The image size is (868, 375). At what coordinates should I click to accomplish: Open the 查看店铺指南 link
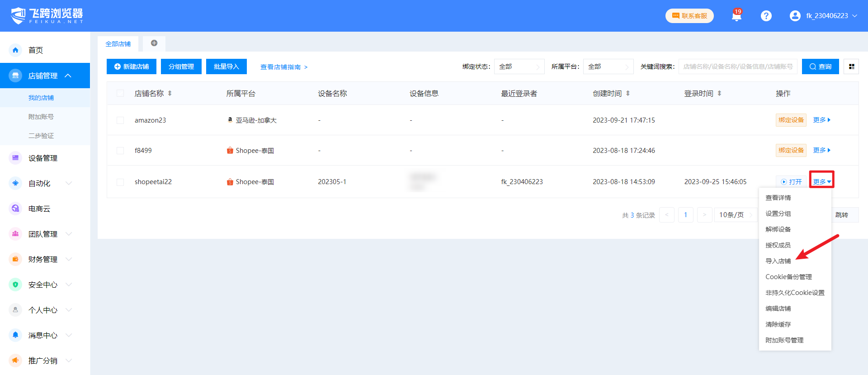(x=283, y=67)
